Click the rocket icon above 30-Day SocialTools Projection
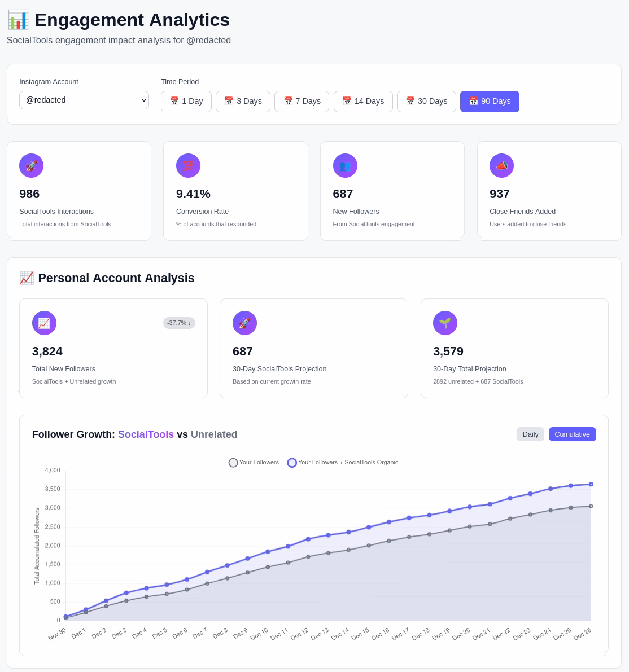The image size is (629, 672). [244, 323]
